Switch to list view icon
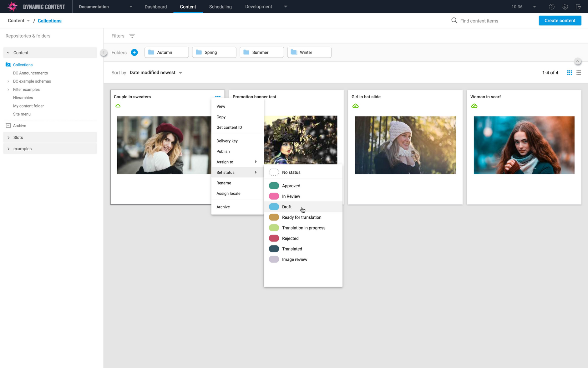The width and height of the screenshot is (588, 368). point(579,73)
